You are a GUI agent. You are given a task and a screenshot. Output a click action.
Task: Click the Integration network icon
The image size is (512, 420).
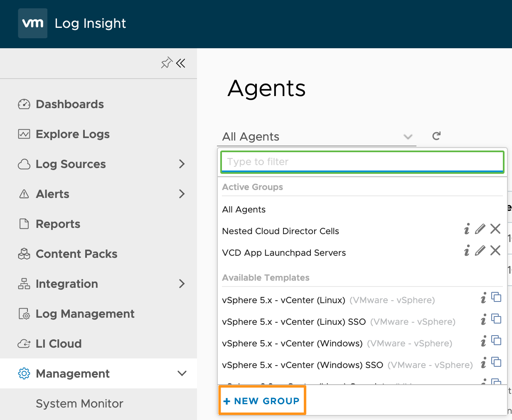[x=24, y=284]
